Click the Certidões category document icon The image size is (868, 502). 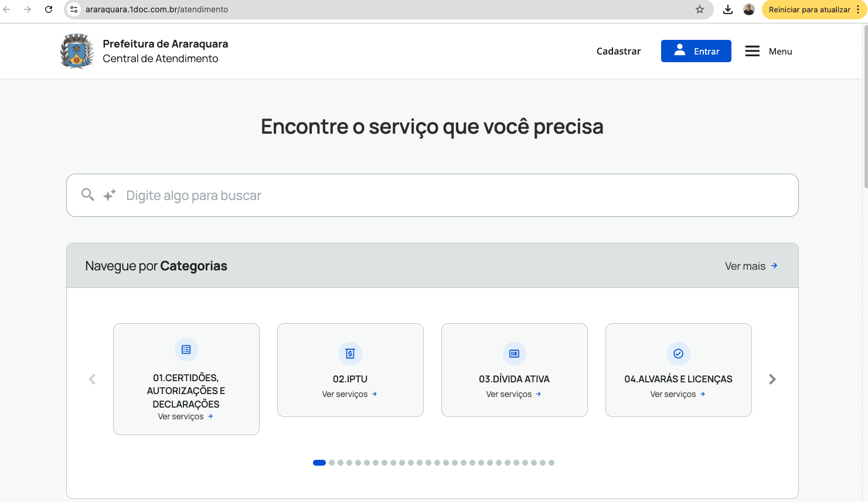click(186, 350)
